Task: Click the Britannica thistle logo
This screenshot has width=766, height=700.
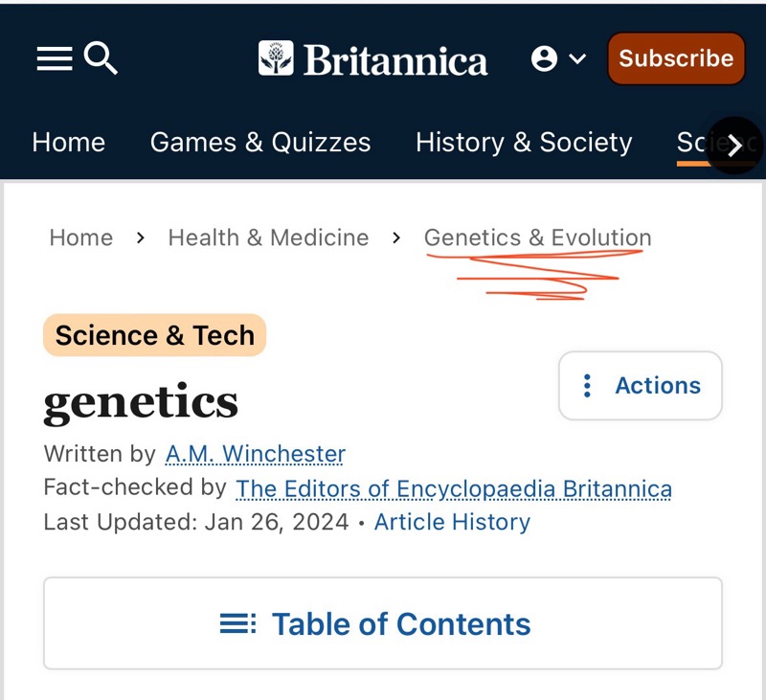Action: point(276,59)
